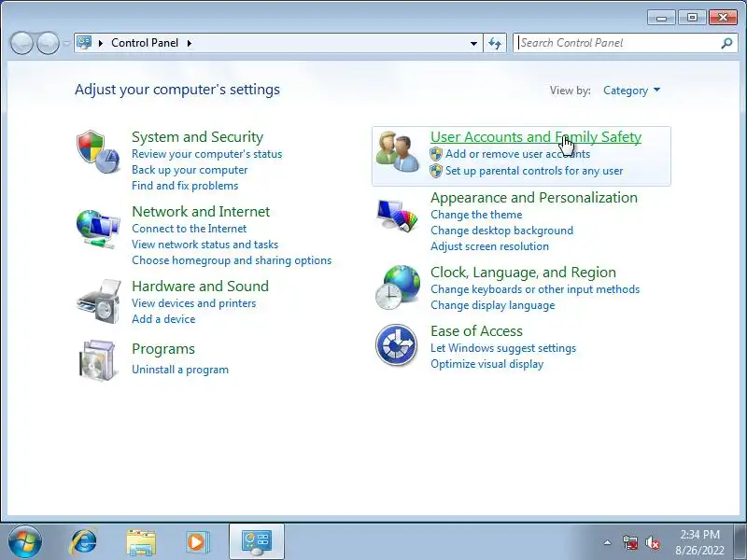Screen dimensions: 747x560
Task: Click the Control Panel taskbar button
Action: pos(257,542)
